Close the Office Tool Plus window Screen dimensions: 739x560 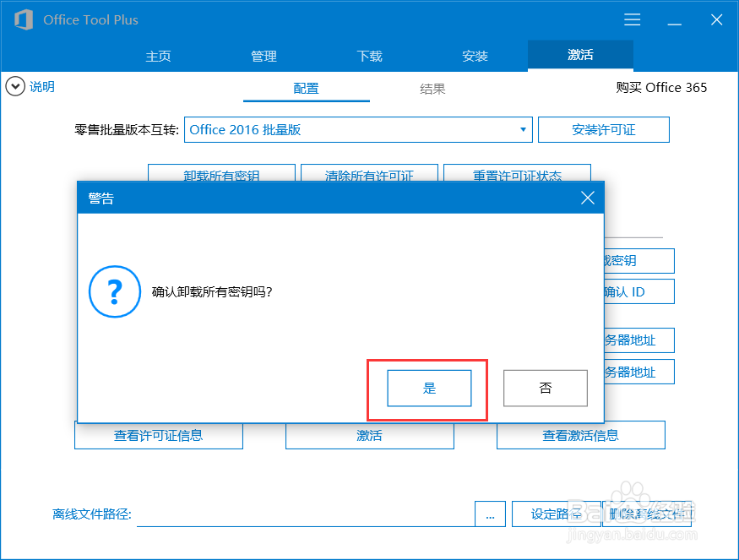pos(716,19)
